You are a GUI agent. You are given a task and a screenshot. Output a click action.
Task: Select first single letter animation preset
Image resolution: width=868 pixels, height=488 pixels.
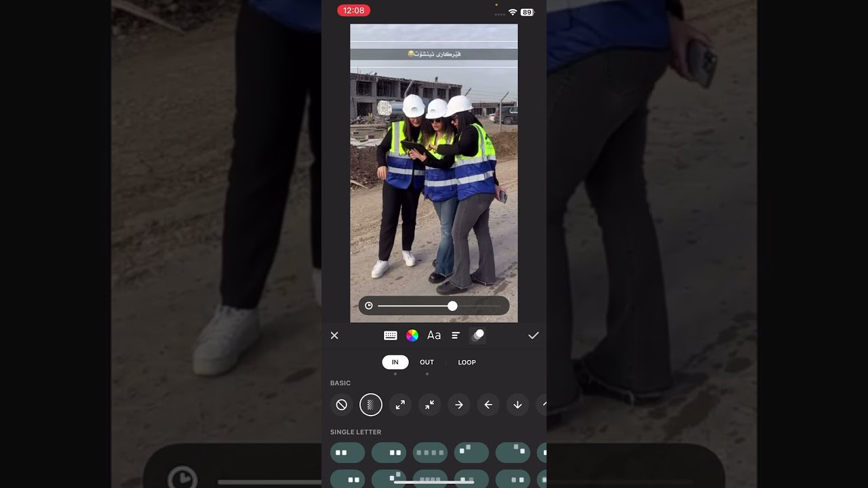coord(348,453)
